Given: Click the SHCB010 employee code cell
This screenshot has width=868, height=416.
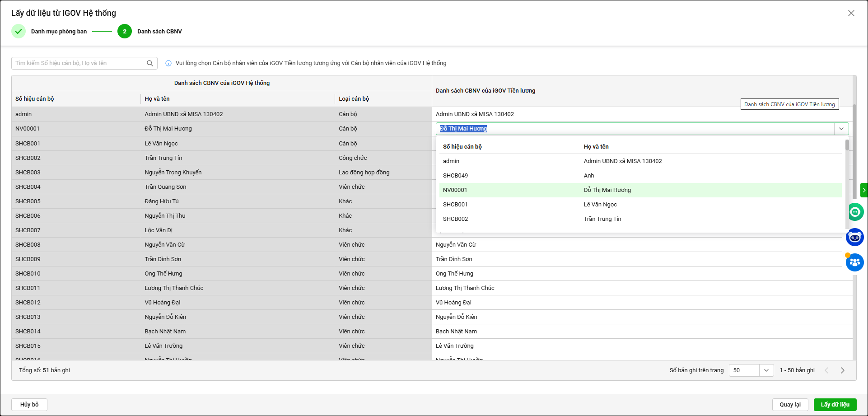Looking at the screenshot, I should 76,274.
